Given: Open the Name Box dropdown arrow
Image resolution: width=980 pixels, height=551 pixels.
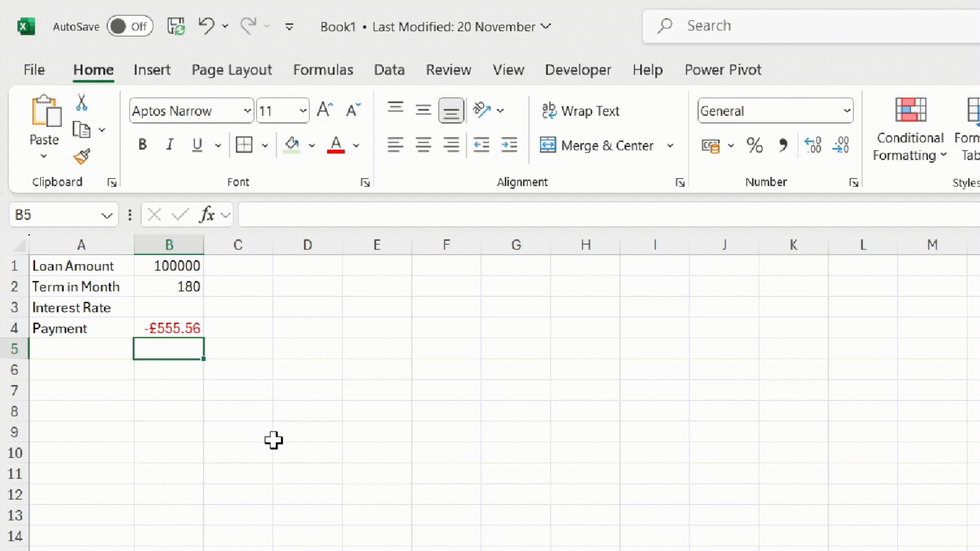Looking at the screenshot, I should click(107, 215).
